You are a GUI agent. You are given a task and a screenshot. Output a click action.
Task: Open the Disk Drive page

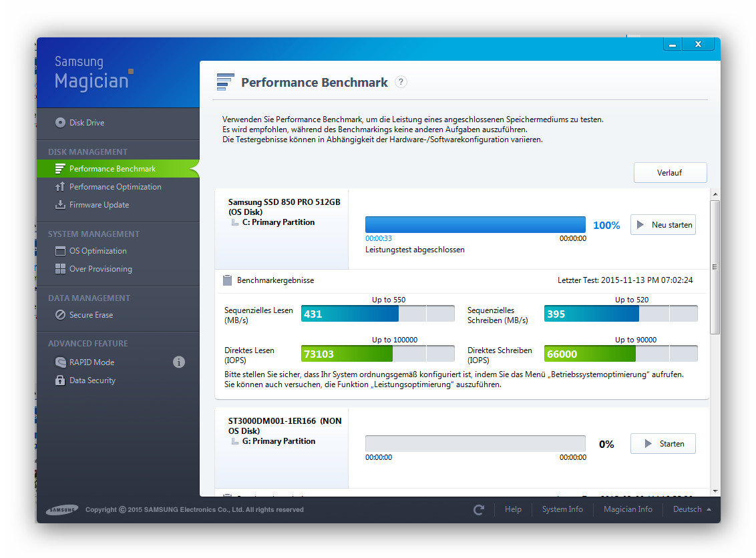(87, 122)
